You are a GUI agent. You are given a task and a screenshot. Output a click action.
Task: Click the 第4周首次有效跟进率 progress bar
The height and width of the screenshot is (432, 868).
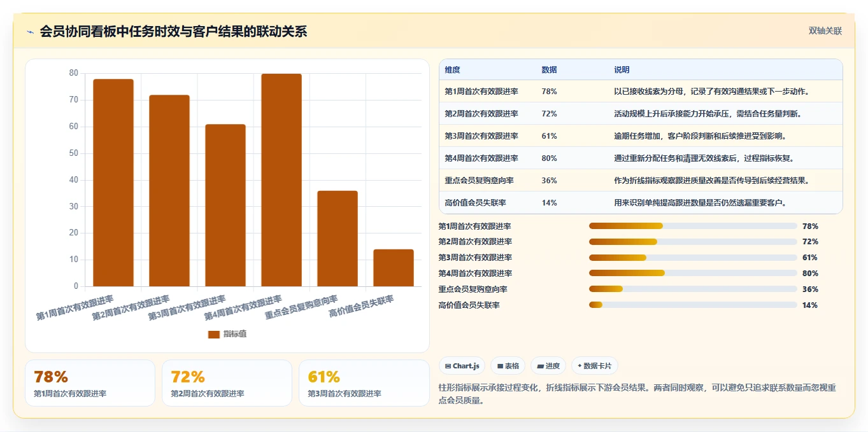[693, 274]
